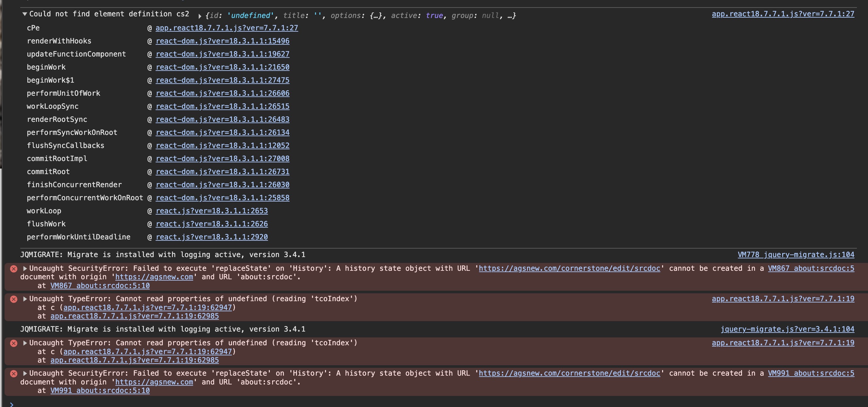Click error icon of last SecurityError
The image size is (868, 407).
pyautogui.click(x=14, y=374)
